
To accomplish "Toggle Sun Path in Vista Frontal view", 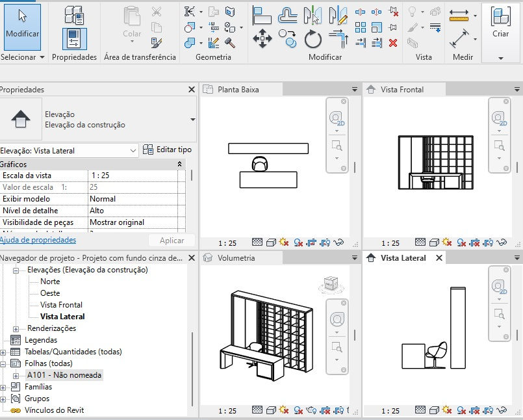I will click(447, 242).
